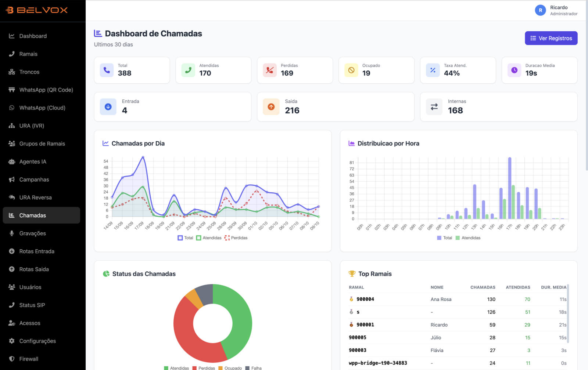Open Acessos in the sidebar
588x370 pixels.
[x=41, y=323]
